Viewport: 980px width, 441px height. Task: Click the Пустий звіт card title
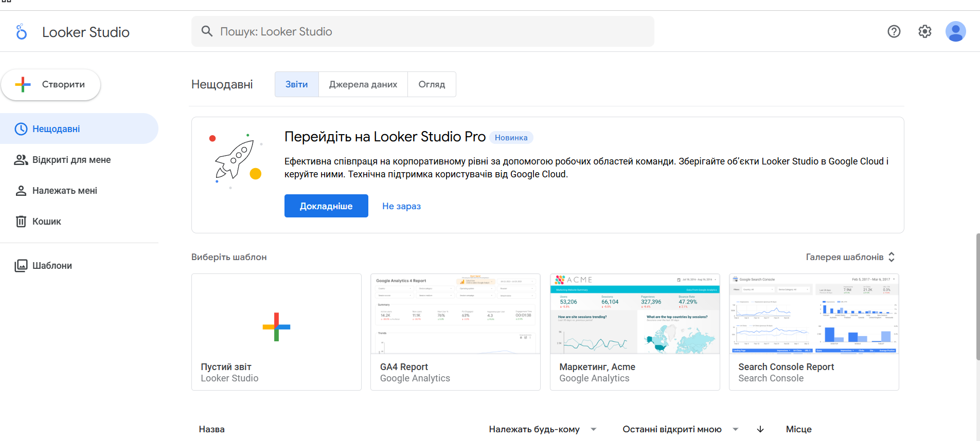[x=226, y=367]
